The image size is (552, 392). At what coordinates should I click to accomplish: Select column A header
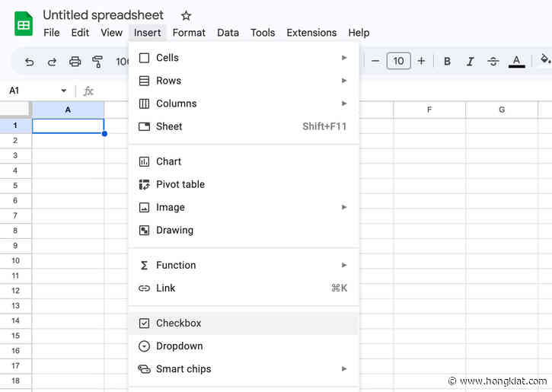click(x=68, y=110)
